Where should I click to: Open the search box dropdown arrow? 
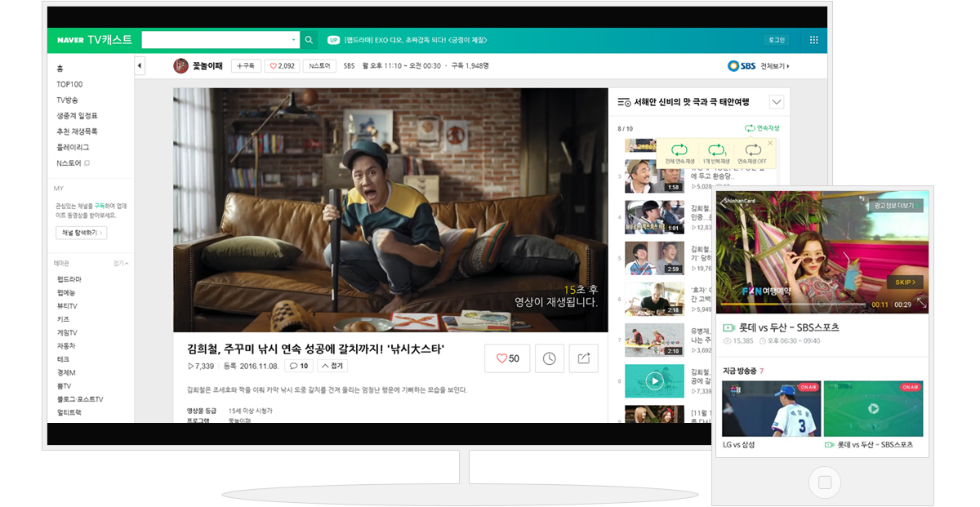coord(294,40)
